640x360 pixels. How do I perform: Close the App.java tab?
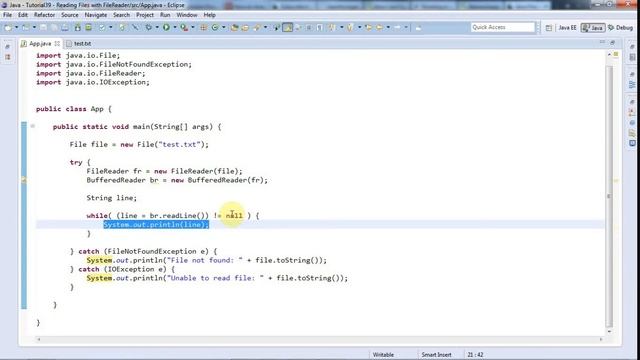click(57, 43)
